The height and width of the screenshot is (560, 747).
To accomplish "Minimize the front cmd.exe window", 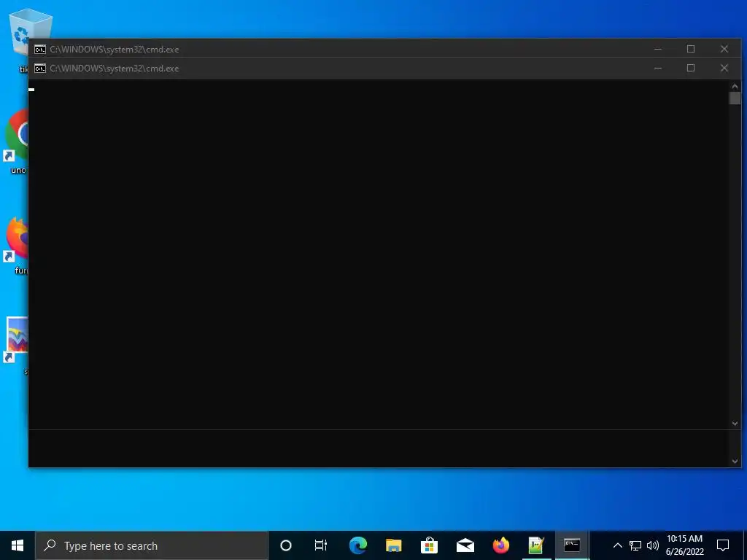I will (x=658, y=68).
